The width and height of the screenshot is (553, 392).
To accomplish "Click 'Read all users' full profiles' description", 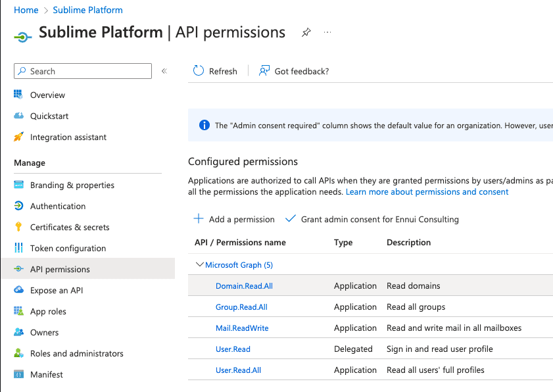I will pos(435,370).
